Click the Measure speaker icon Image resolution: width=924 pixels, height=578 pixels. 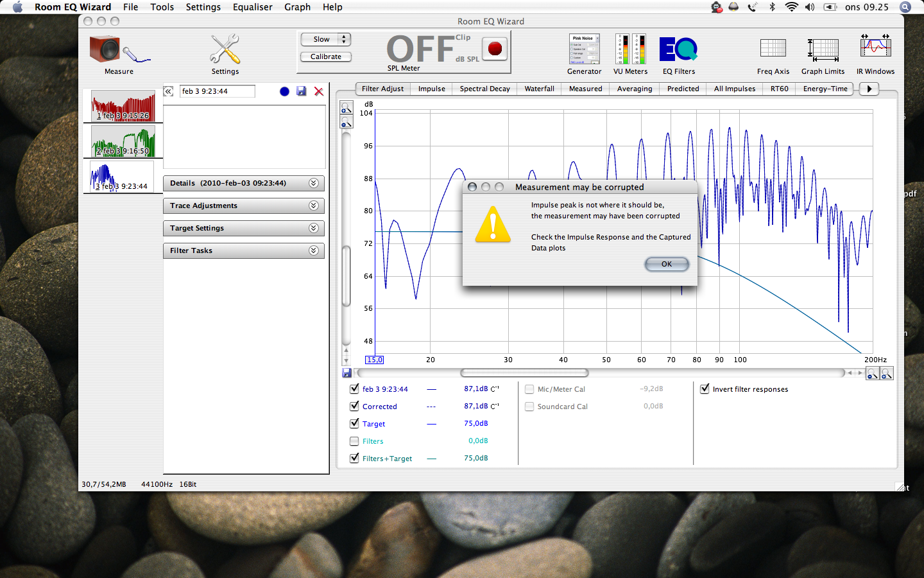click(x=119, y=50)
